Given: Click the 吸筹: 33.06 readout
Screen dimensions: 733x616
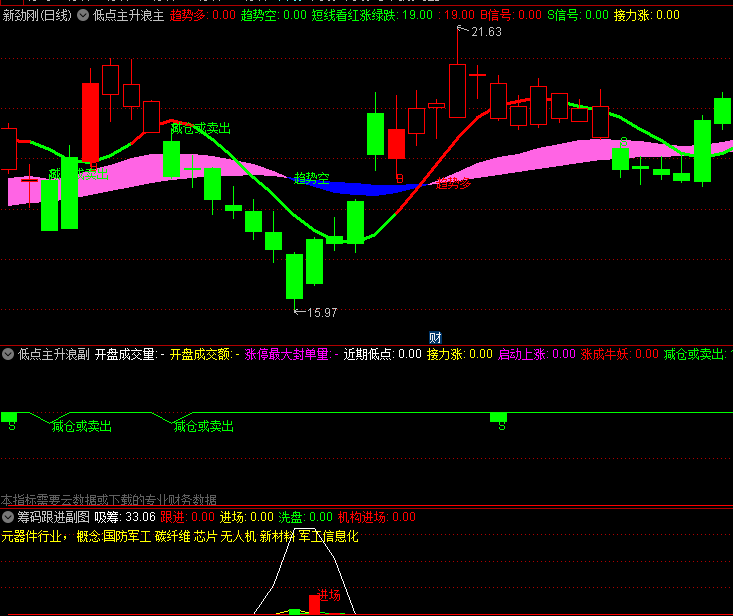Looking at the screenshot, I should tap(125, 517).
